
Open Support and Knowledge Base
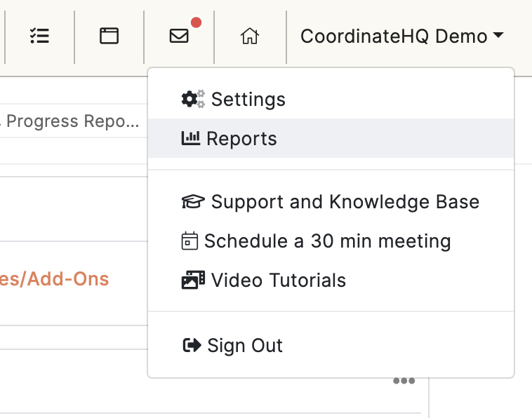click(x=331, y=202)
